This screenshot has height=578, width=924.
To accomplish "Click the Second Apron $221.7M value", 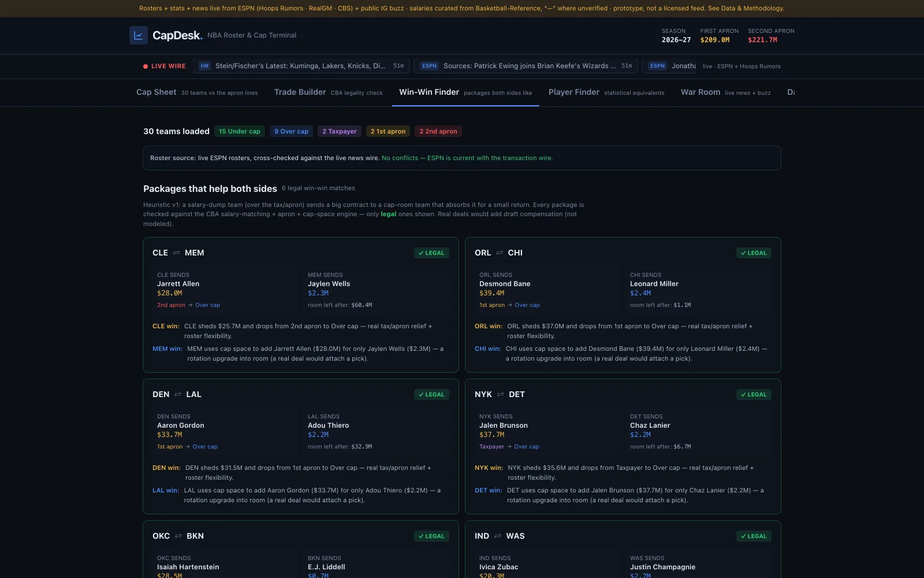I will pyautogui.click(x=762, y=40).
